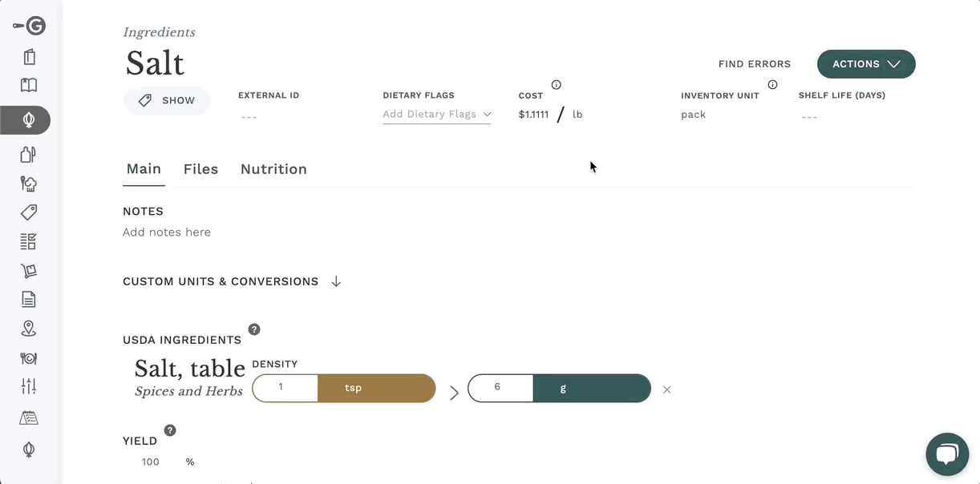The width and height of the screenshot is (980, 484).
Task: Click the Cost info icon
Action: click(x=557, y=85)
